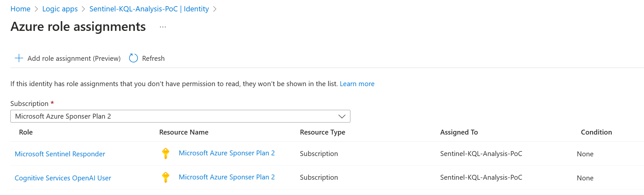Open Microsoft Azure Sponser Plan 2 combo box
Image resolution: width=644 pixels, height=195 pixels.
(175, 116)
